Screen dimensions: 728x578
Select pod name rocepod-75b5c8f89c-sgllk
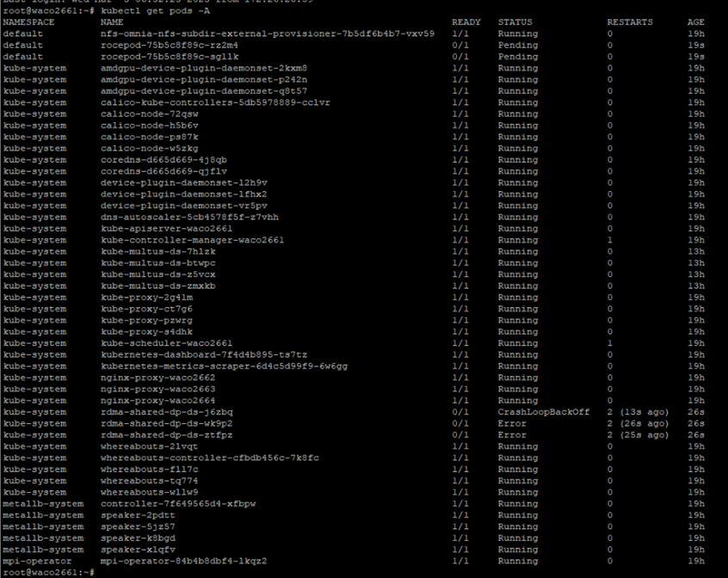coord(170,57)
